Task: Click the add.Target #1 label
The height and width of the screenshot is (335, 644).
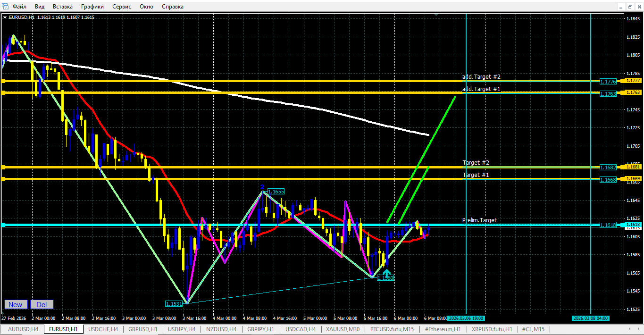Action: 481,89
